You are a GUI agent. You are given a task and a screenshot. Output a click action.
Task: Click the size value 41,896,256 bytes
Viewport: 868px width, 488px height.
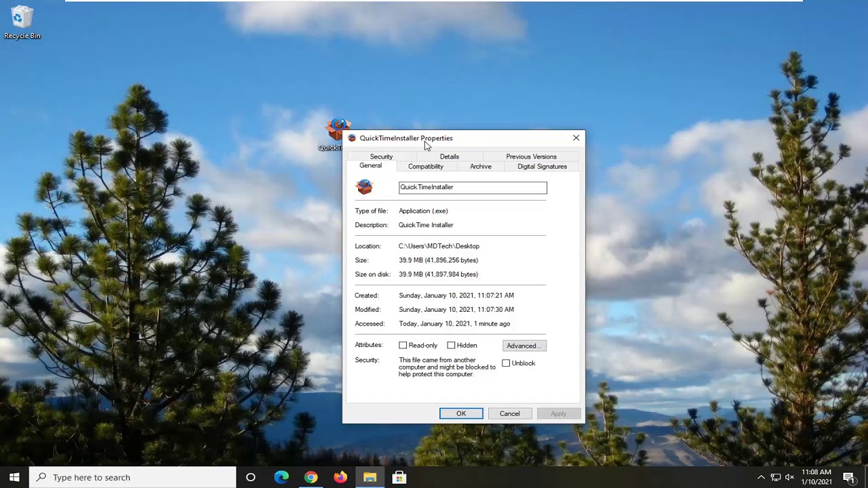click(451, 260)
